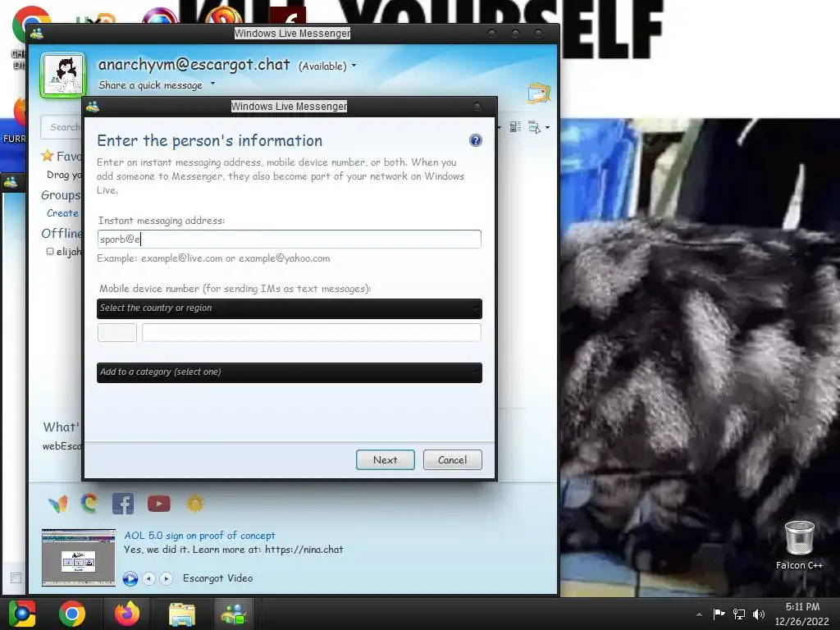Screen dimensions: 840x630
Task: Play the Escargot Video
Action: coord(130,578)
